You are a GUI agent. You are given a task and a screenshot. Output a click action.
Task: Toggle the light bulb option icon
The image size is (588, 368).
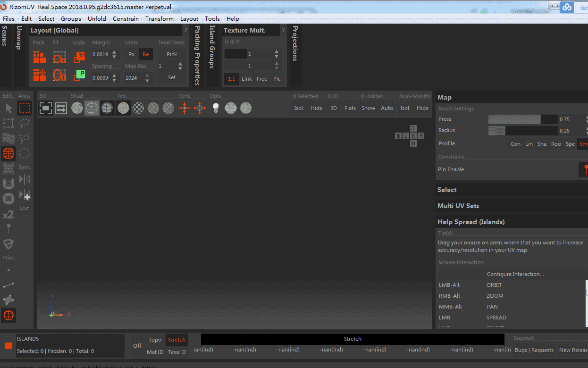(x=216, y=108)
